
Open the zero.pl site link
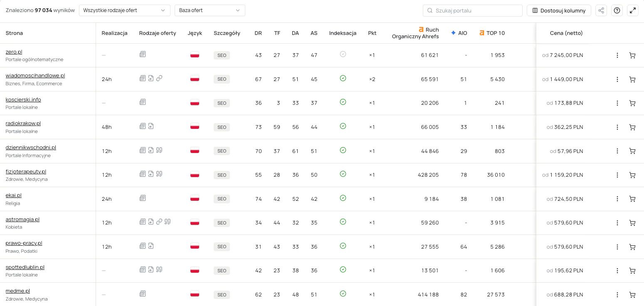coord(14,52)
